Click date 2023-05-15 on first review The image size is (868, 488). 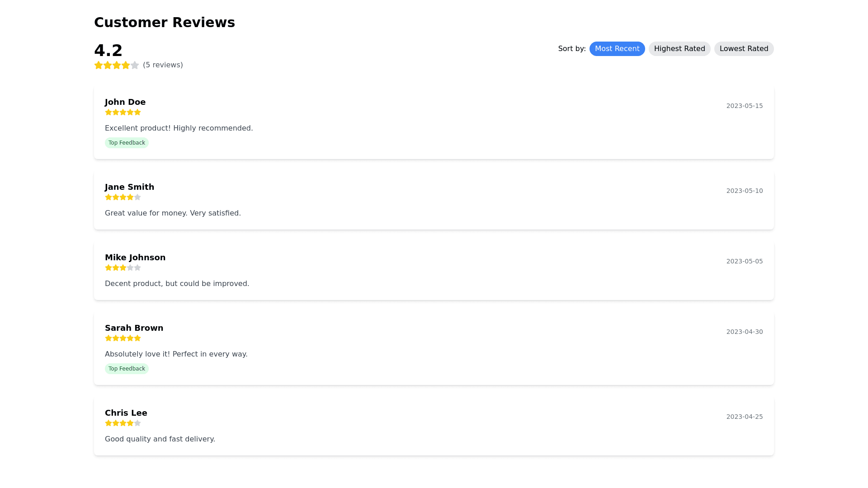744,106
